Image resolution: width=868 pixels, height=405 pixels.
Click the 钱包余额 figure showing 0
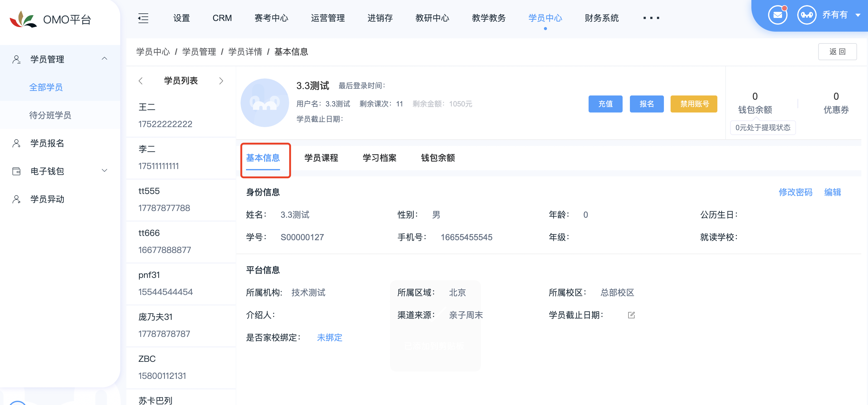click(755, 96)
